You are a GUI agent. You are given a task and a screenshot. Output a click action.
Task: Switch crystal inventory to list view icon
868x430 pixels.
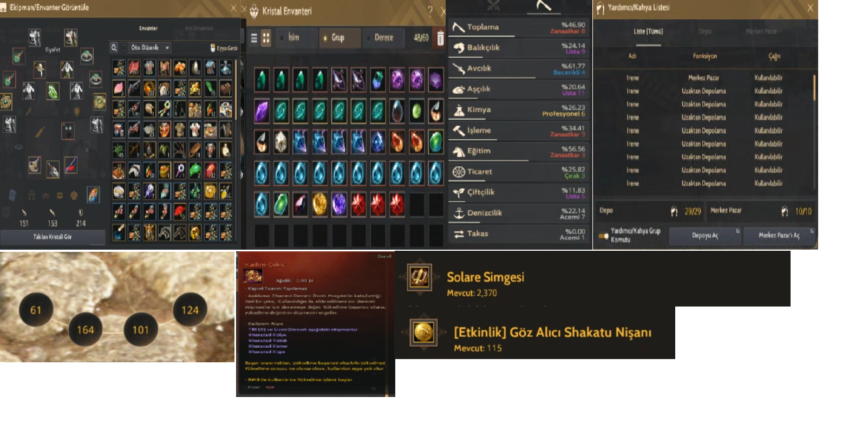pos(254,38)
